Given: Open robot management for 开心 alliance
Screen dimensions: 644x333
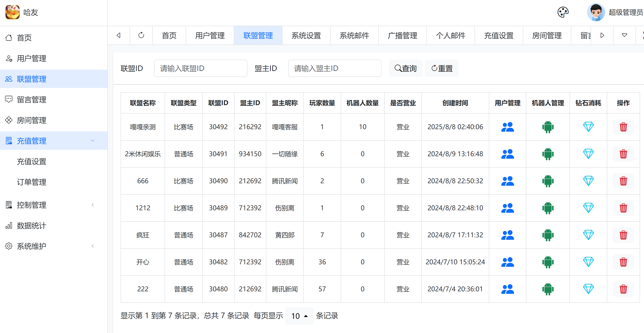Looking at the screenshot, I should (548, 262).
